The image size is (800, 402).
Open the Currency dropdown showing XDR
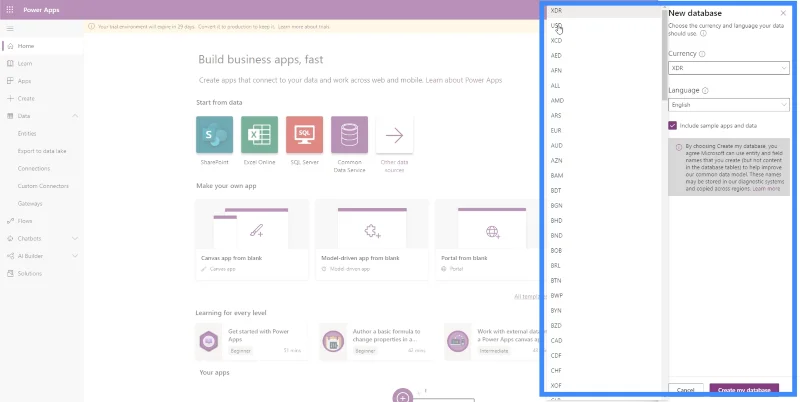coord(729,68)
